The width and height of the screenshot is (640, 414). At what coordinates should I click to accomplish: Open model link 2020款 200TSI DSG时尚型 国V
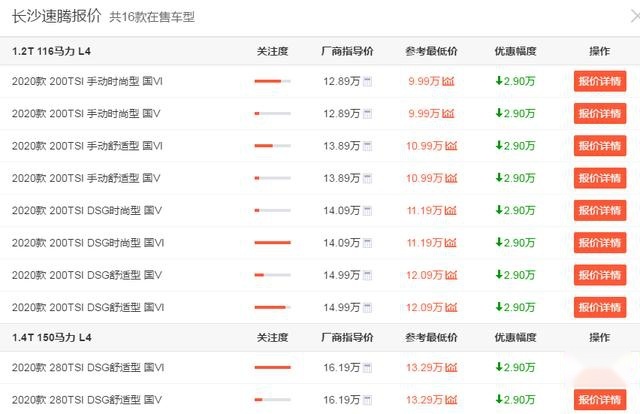[x=87, y=211]
